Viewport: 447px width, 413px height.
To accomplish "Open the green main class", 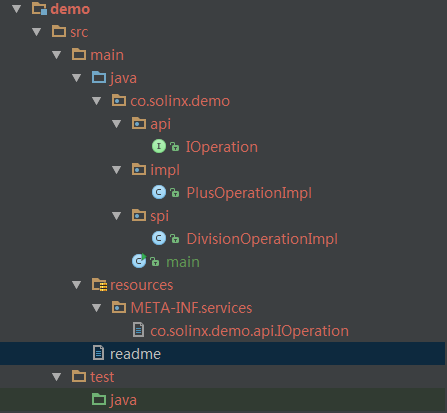I will coord(183,262).
